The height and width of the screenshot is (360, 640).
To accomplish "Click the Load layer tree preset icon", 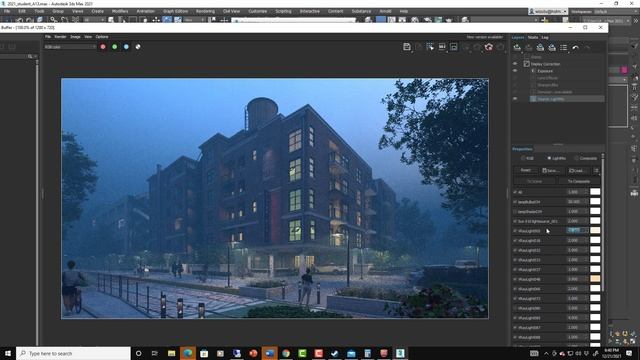I will click(540, 47).
